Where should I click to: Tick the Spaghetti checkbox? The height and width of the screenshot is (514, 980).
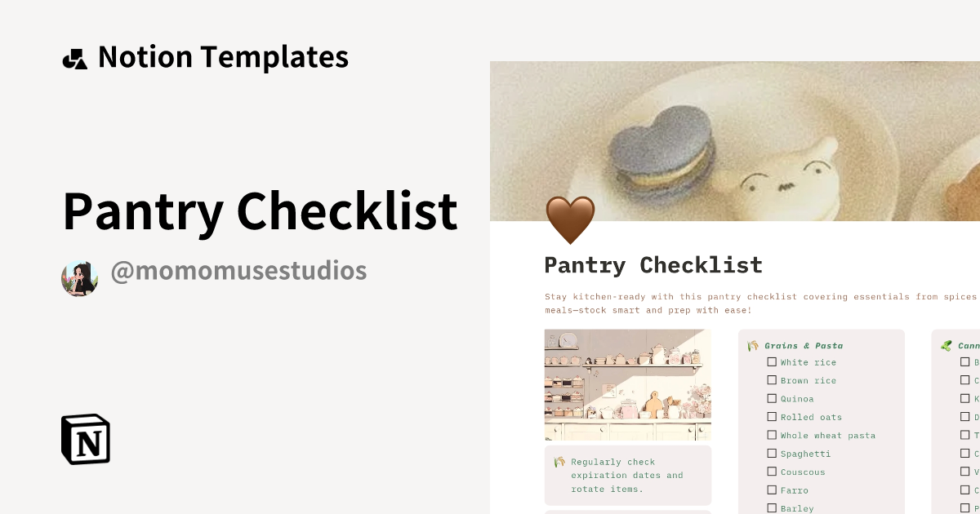pos(772,453)
